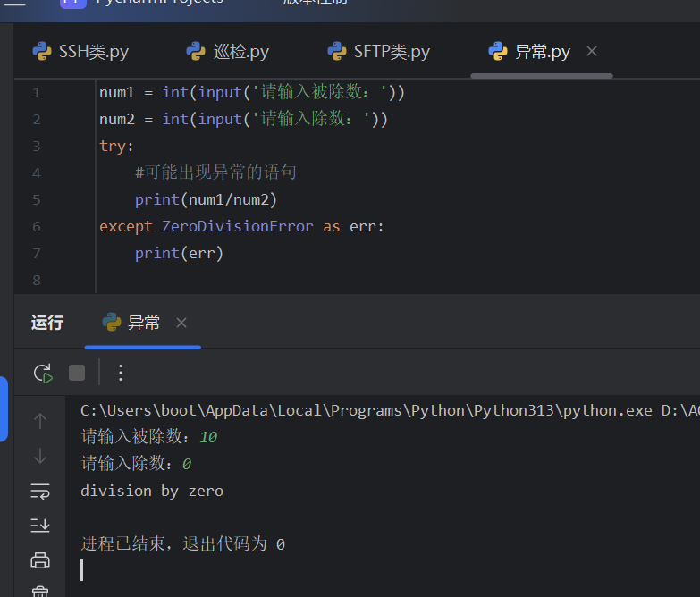Open more run toolbar options

click(121, 373)
